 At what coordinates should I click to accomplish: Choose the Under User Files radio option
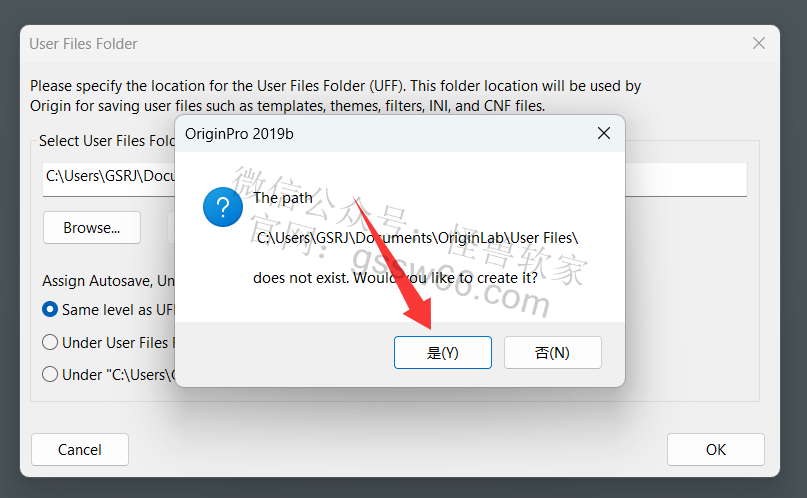click(50, 342)
